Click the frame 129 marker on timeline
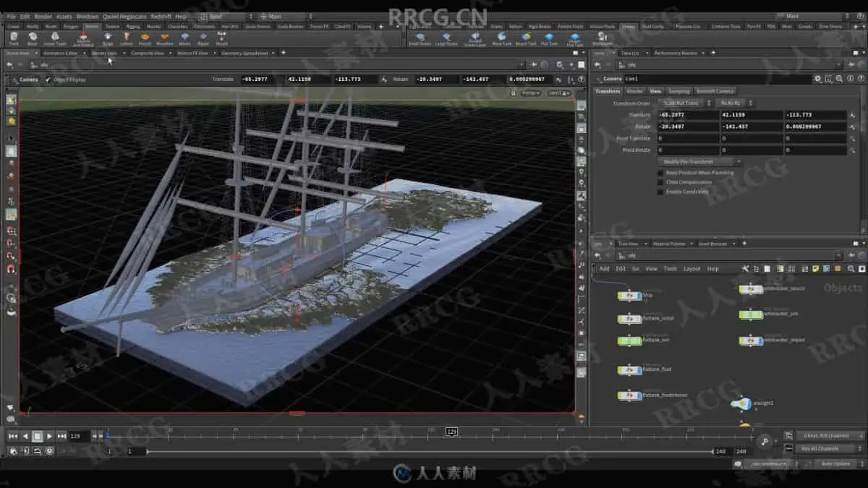 pos(451,432)
